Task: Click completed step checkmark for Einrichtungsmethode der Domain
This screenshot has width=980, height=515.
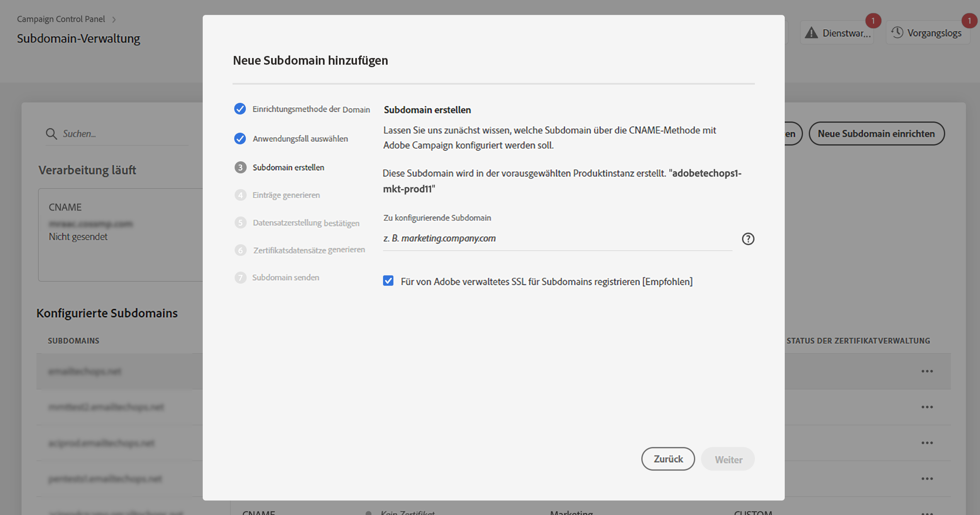Action: tap(240, 109)
